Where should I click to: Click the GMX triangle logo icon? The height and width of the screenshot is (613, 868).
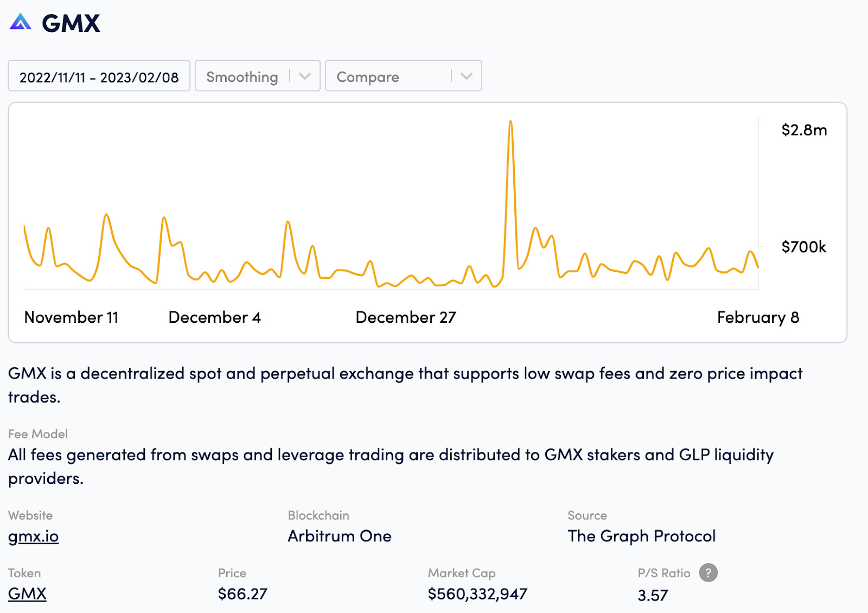click(21, 22)
